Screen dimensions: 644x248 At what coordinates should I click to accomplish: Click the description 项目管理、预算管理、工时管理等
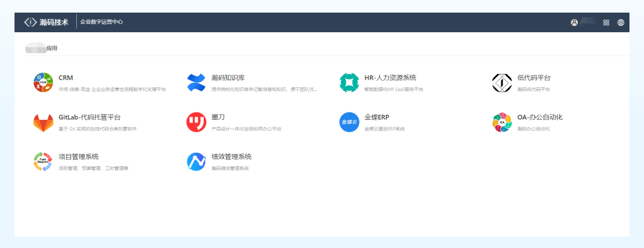[93, 168]
